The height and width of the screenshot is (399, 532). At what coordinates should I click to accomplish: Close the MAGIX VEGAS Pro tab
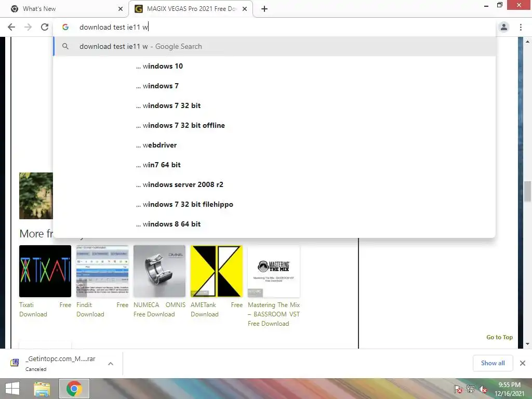(245, 9)
